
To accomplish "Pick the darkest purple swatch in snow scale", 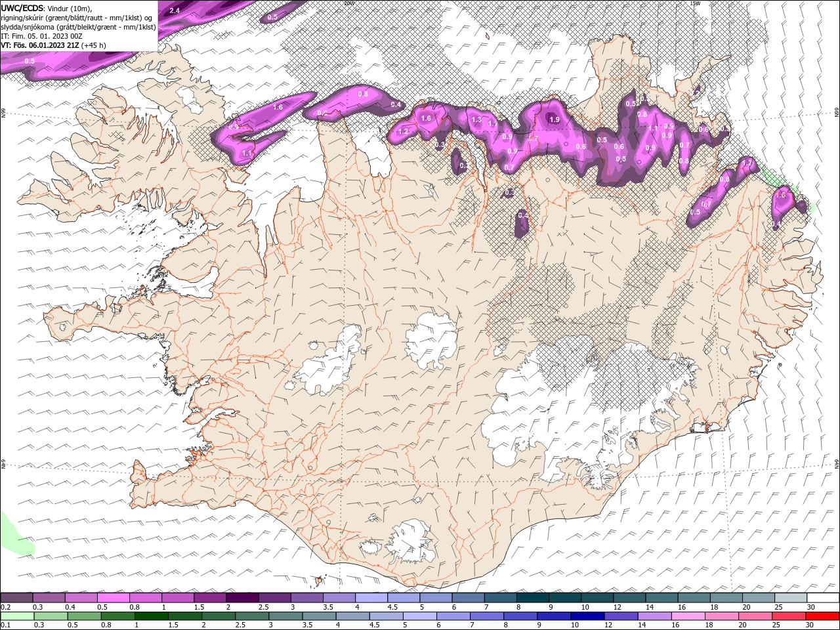I will coord(242,598).
